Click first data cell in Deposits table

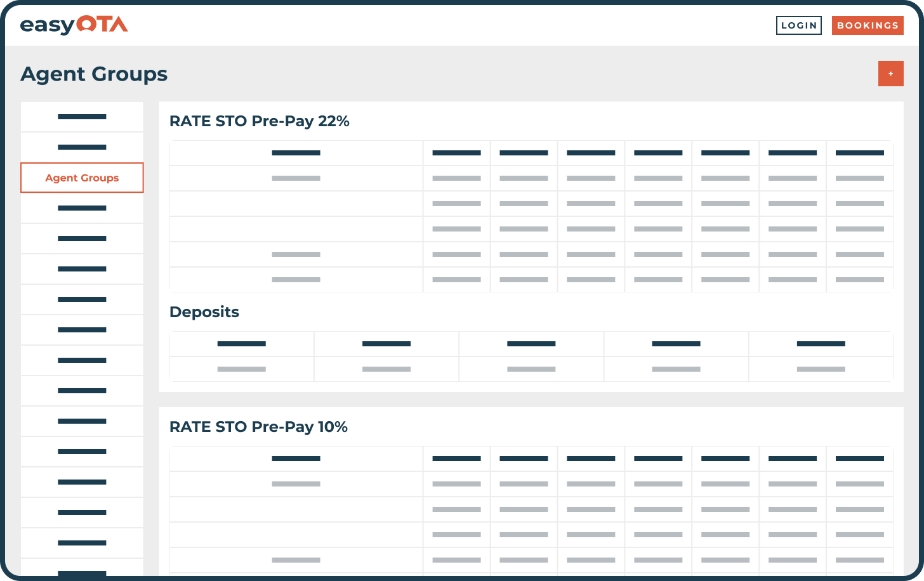pos(241,369)
